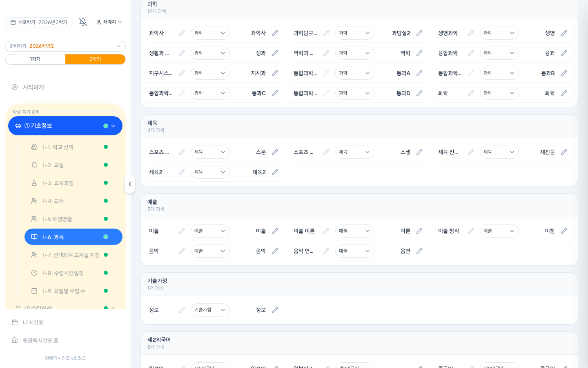This screenshot has height=368, width=588.
Task: Open the 예술 group dropdown for 미술 창작
Action: tap(499, 231)
